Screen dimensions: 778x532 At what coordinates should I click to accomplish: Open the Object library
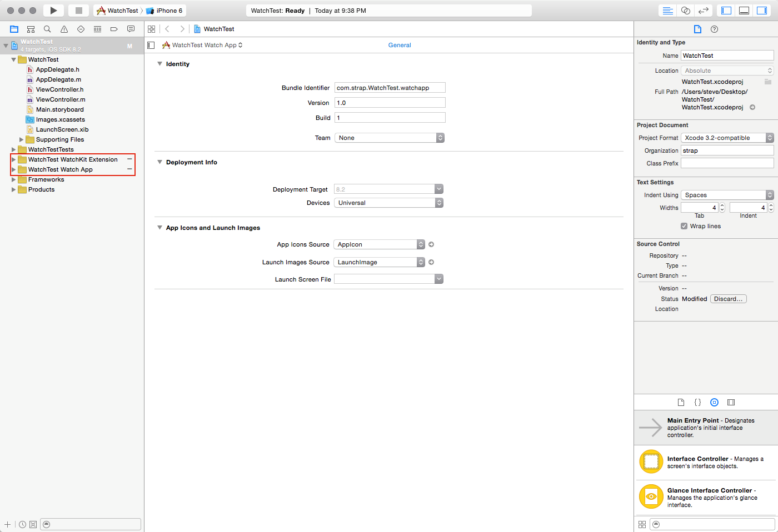coord(714,402)
